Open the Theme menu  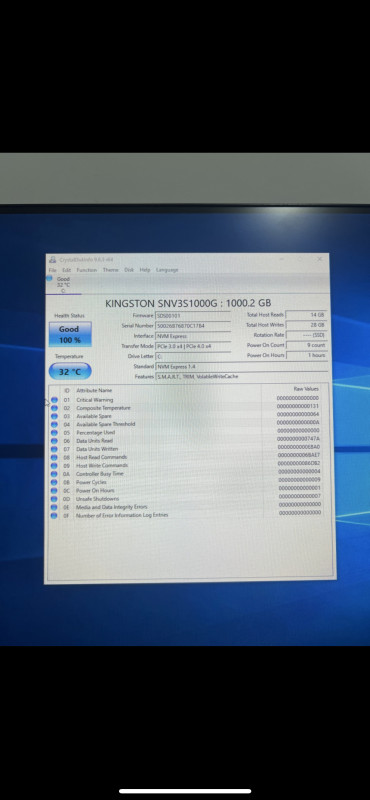pyautogui.click(x=111, y=270)
